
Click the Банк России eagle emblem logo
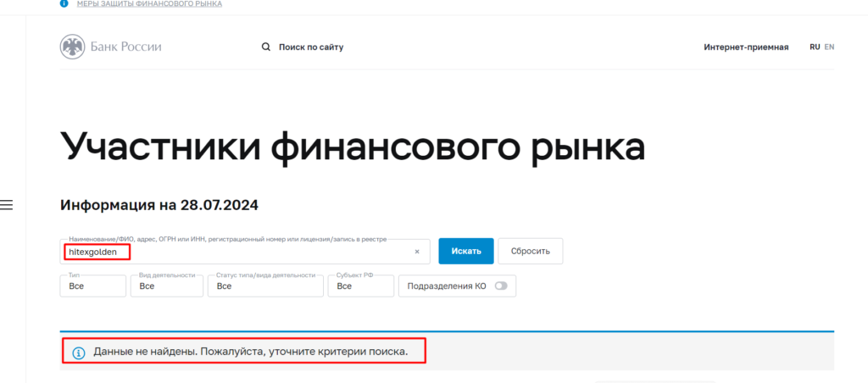coord(73,47)
